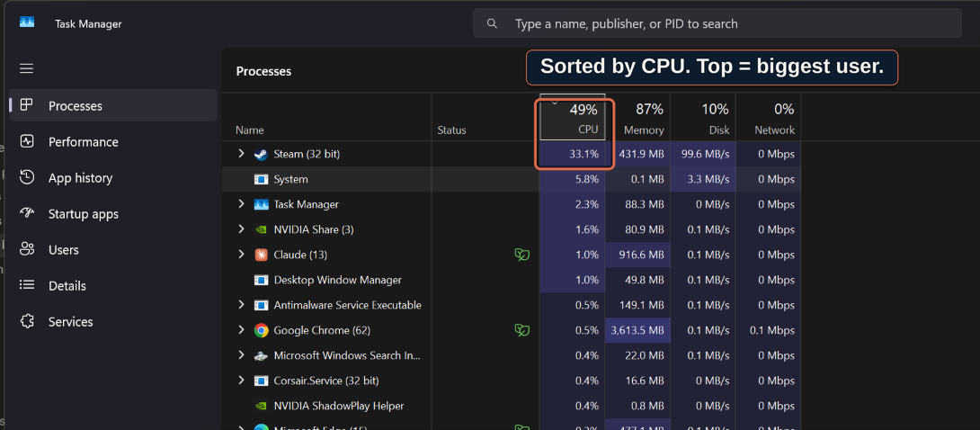Click the Performance sidebar icon
The image size is (980, 430).
[x=26, y=141]
